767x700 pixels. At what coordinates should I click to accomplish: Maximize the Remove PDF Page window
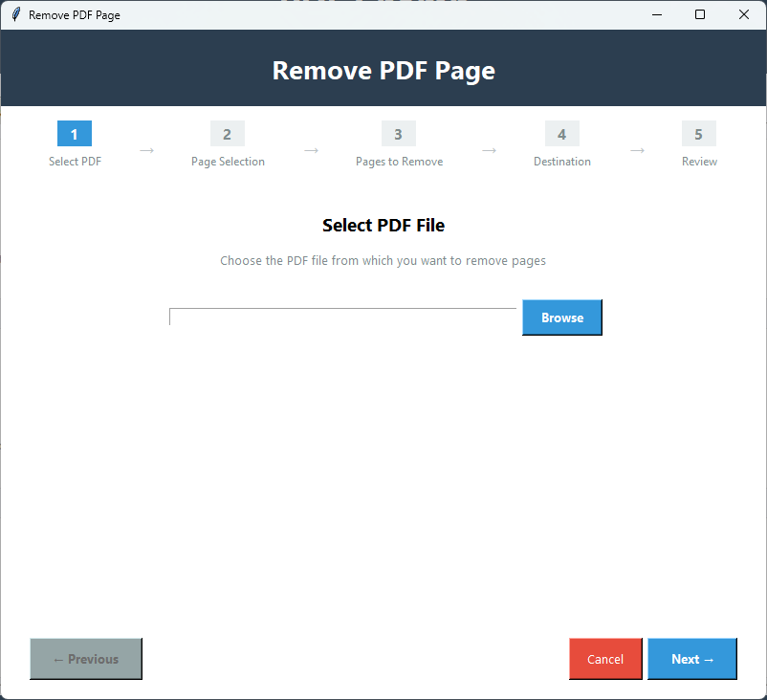[x=700, y=14]
